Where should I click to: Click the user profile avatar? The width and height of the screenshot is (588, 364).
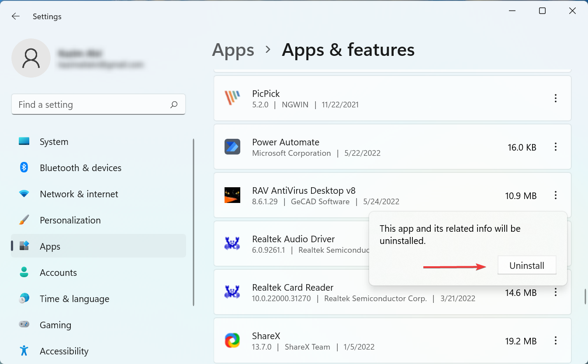point(31,58)
